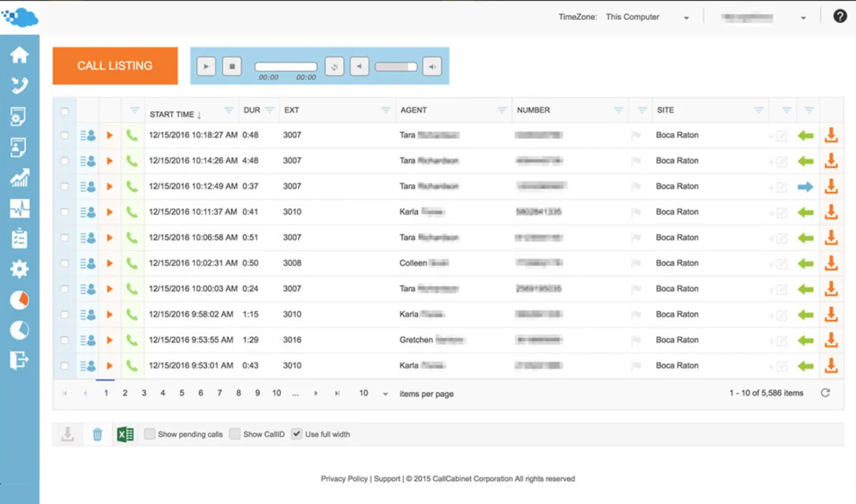The width and height of the screenshot is (856, 504).
Task: Play the 10:11:37 AM call by Karla
Action: coord(110,212)
